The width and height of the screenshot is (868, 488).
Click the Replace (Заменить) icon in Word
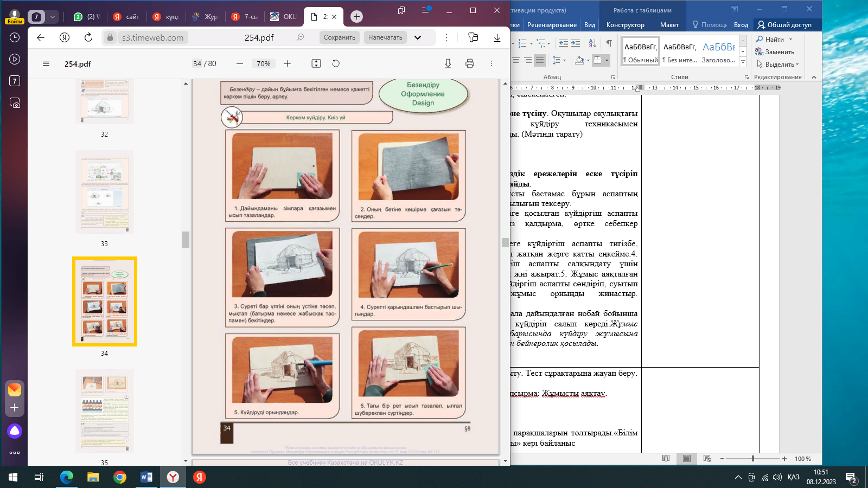pyautogui.click(x=759, y=52)
